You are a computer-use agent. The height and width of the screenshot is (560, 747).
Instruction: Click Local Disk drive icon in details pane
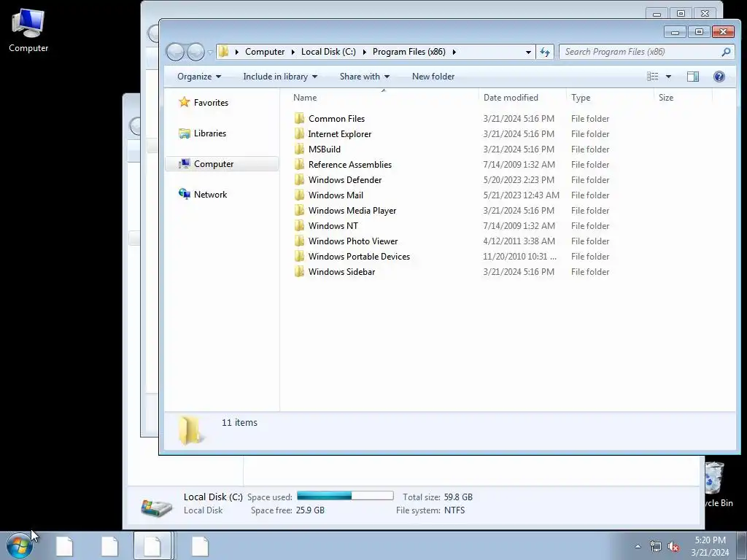(157, 507)
